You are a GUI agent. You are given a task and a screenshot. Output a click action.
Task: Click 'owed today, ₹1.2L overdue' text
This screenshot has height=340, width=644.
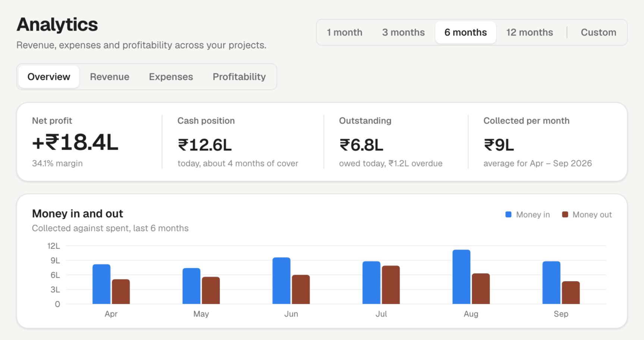(391, 163)
